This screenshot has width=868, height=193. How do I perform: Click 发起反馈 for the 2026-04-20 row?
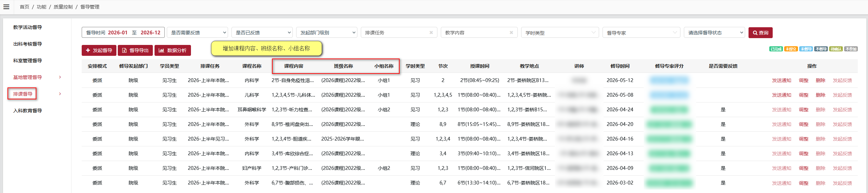click(842, 124)
